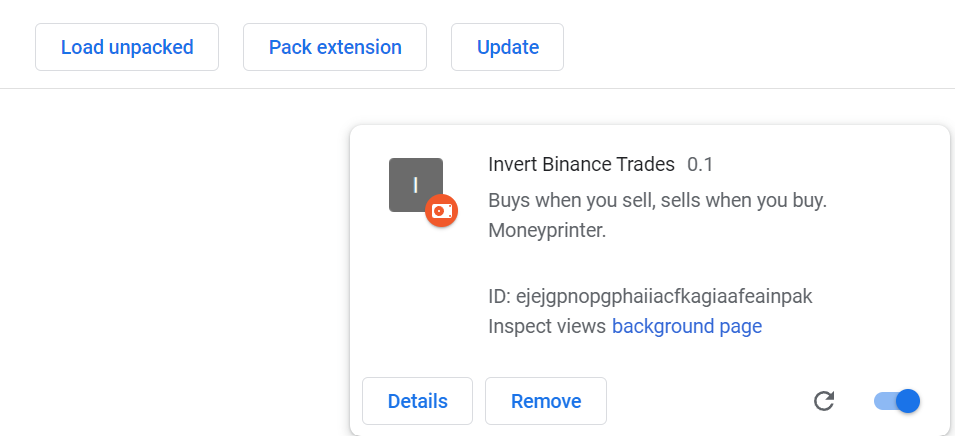Remove the Invert Binance Trades extension
Image resolution: width=955 pixels, height=436 pixels.
click(546, 401)
